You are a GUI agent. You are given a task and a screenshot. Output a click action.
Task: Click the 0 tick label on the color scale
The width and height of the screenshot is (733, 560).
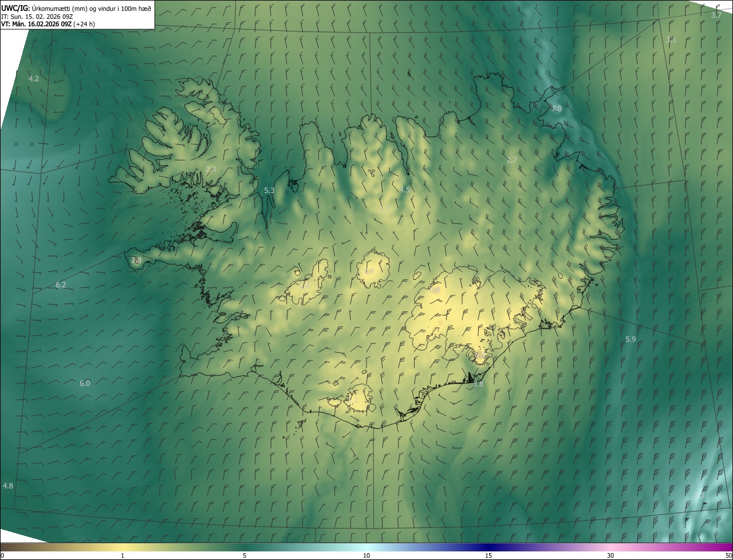pos(2,556)
